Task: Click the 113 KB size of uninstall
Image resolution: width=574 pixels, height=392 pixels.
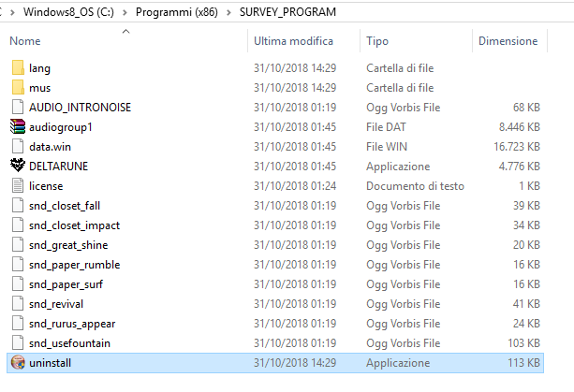Action: [523, 363]
